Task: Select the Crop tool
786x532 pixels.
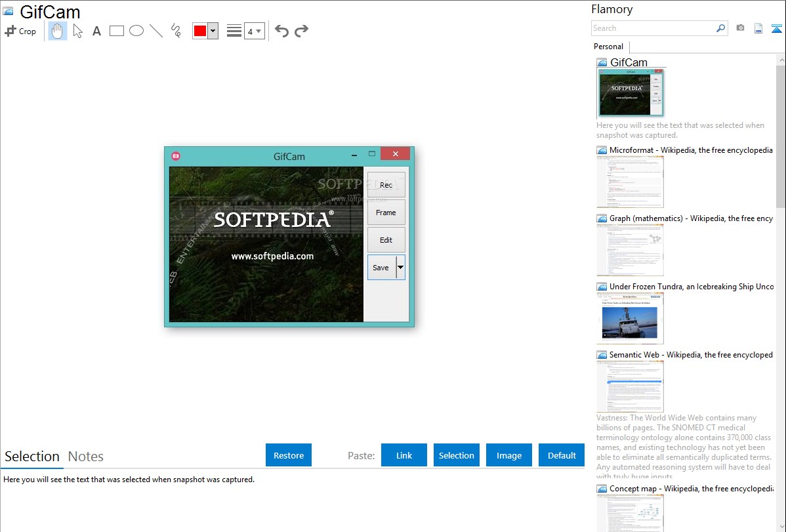Action: pos(20,31)
